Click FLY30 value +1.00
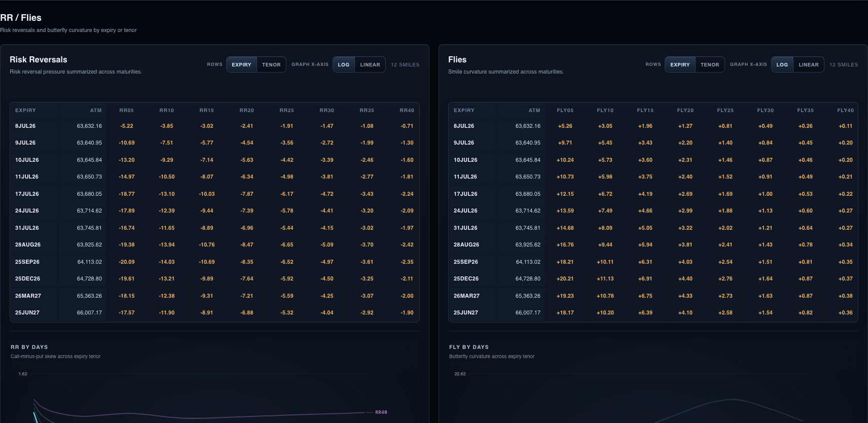 [766, 194]
